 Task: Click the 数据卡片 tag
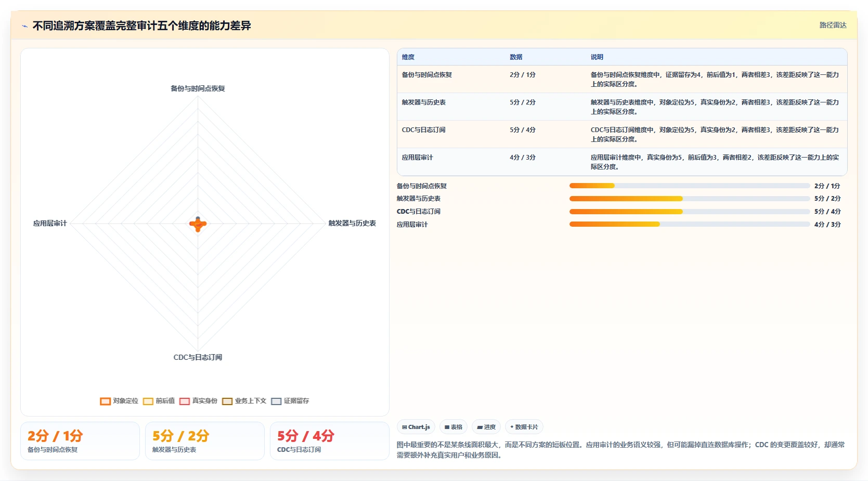(x=524, y=427)
